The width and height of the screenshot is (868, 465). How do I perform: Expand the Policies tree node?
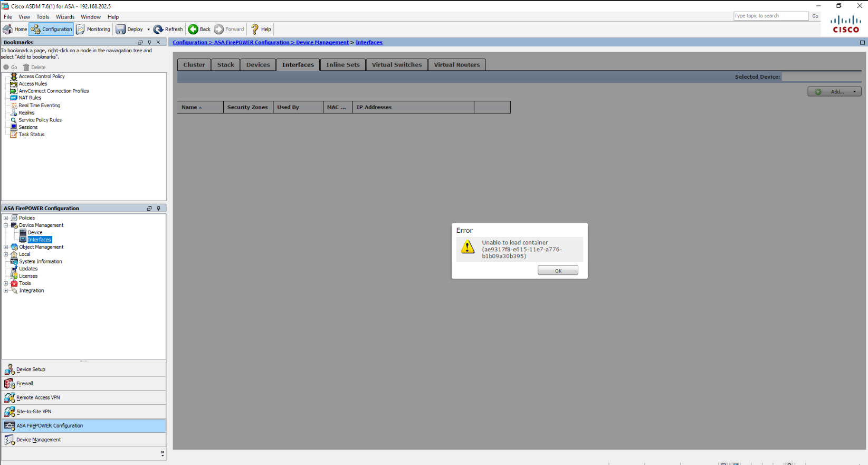pyautogui.click(x=6, y=218)
